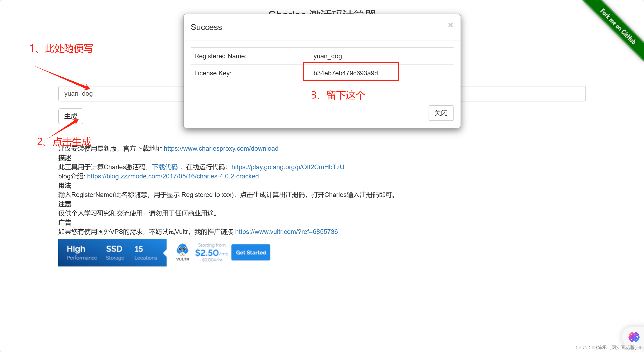Click the $2.50/mo price text

(x=212, y=253)
